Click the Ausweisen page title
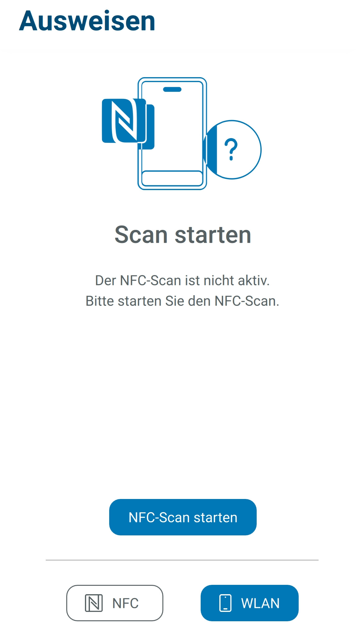This screenshot has width=364, height=634. [x=87, y=21]
